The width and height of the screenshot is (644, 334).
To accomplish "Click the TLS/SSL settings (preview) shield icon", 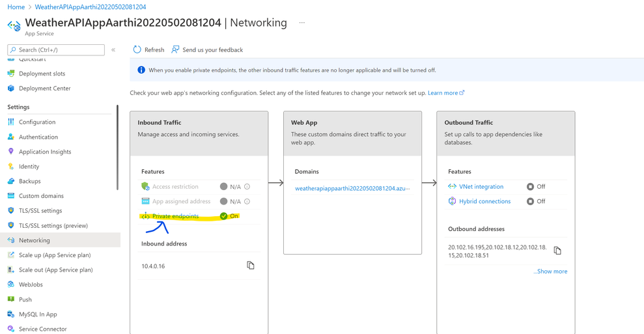I will point(11,225).
